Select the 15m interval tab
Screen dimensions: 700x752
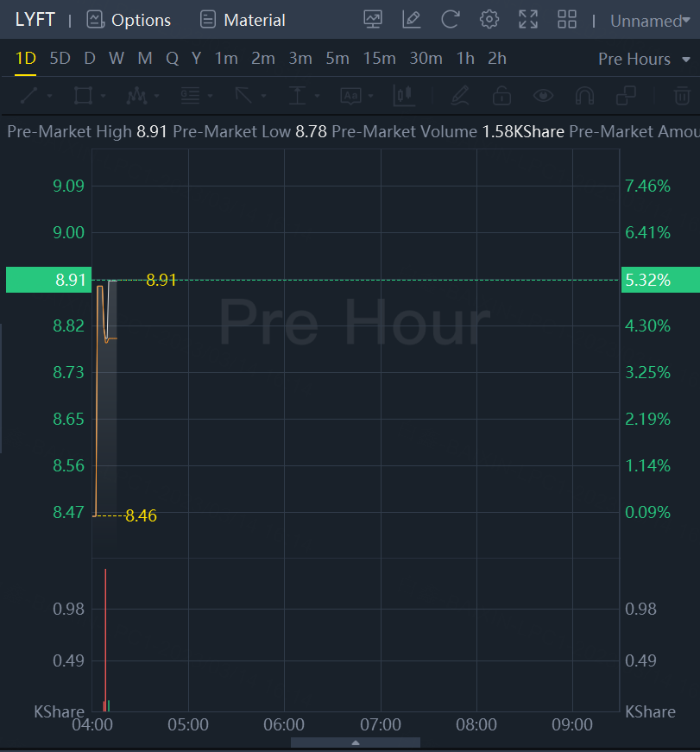[x=379, y=59]
